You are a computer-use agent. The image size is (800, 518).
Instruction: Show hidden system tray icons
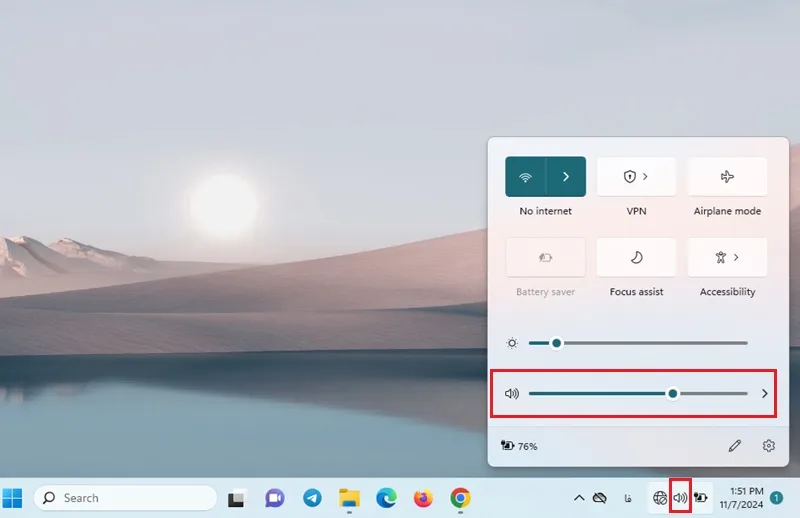point(579,498)
